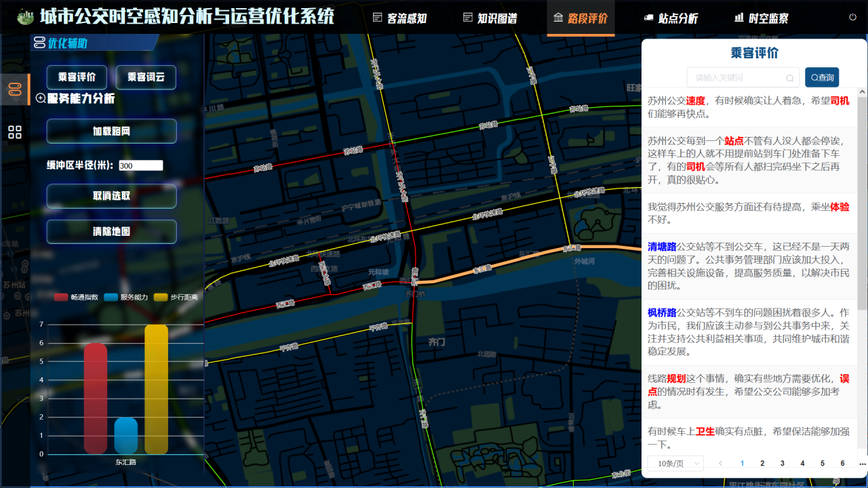
Task: Click the zoom-in icon beside 服务能力分析
Action: point(41,99)
